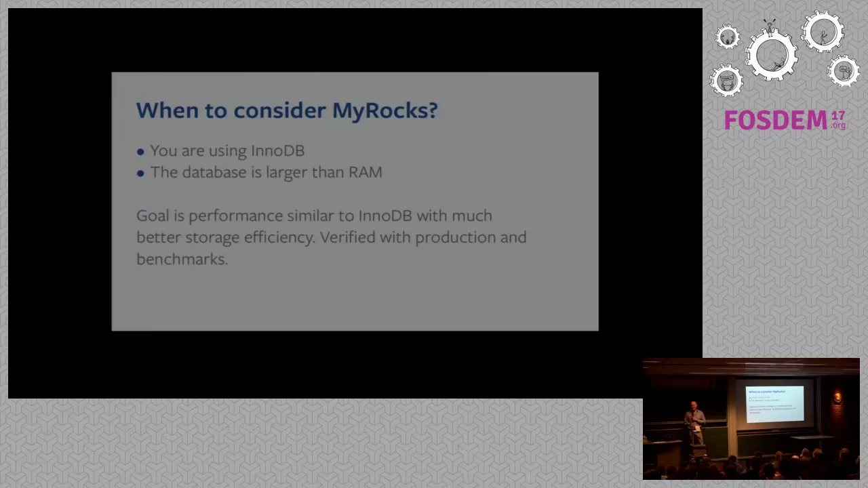Click the line "better storage efficiency. Verified with production and"
868x488 pixels.
point(332,237)
